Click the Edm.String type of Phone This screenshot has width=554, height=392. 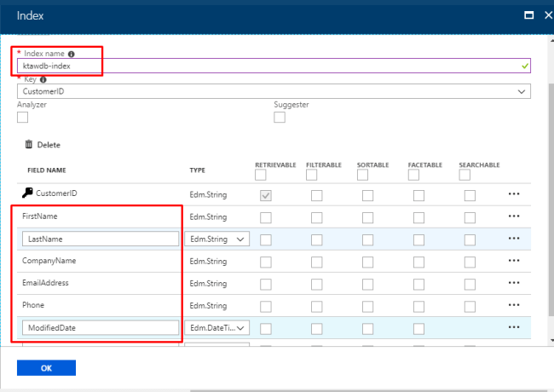coord(208,306)
